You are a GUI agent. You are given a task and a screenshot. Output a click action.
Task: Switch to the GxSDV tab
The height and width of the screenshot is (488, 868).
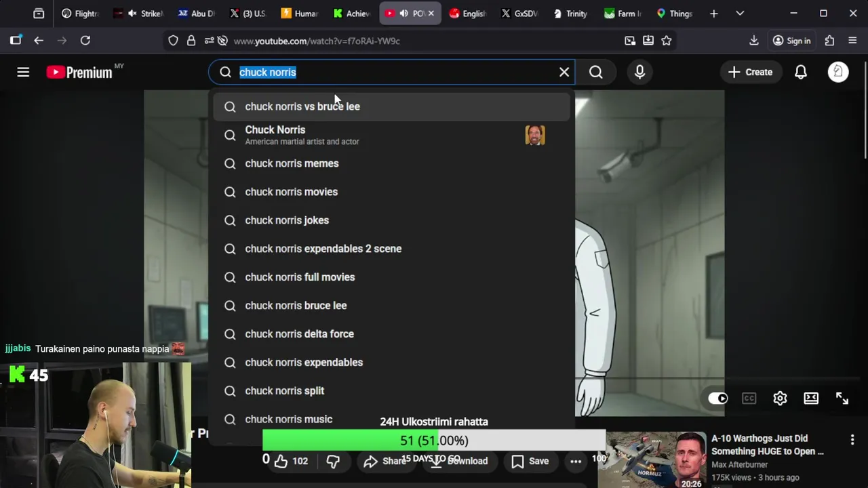pyautogui.click(x=519, y=14)
